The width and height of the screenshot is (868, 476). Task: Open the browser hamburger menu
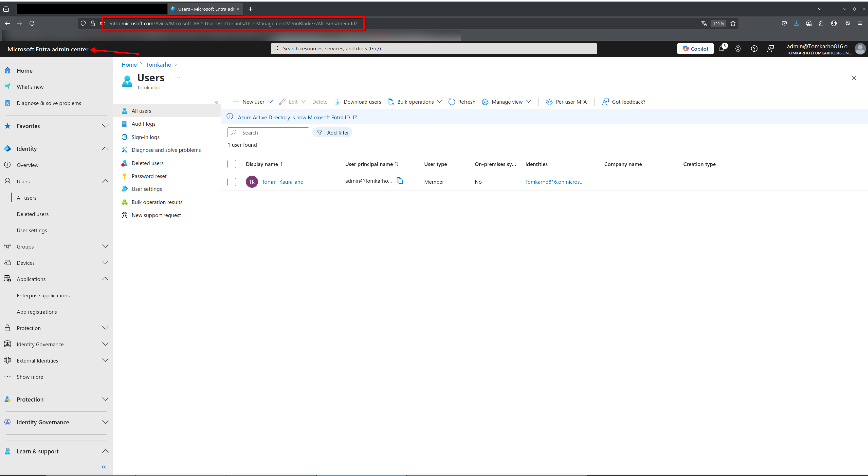tap(860, 23)
